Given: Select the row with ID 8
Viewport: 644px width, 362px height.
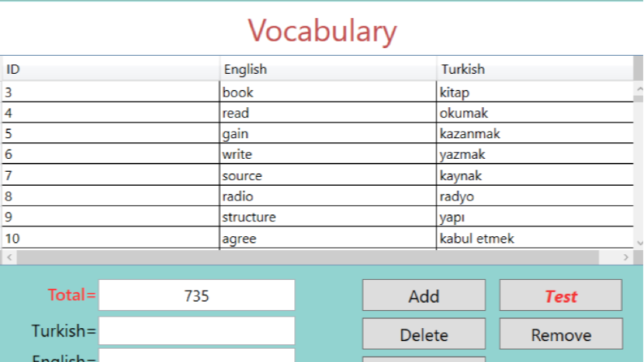Looking at the screenshot, I should tap(318, 196).
